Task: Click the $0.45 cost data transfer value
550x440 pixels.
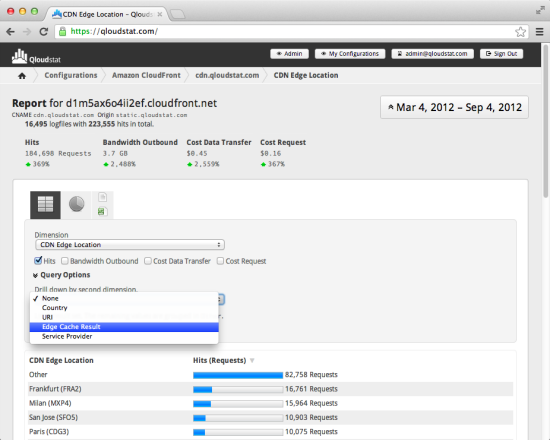Action: point(197,153)
